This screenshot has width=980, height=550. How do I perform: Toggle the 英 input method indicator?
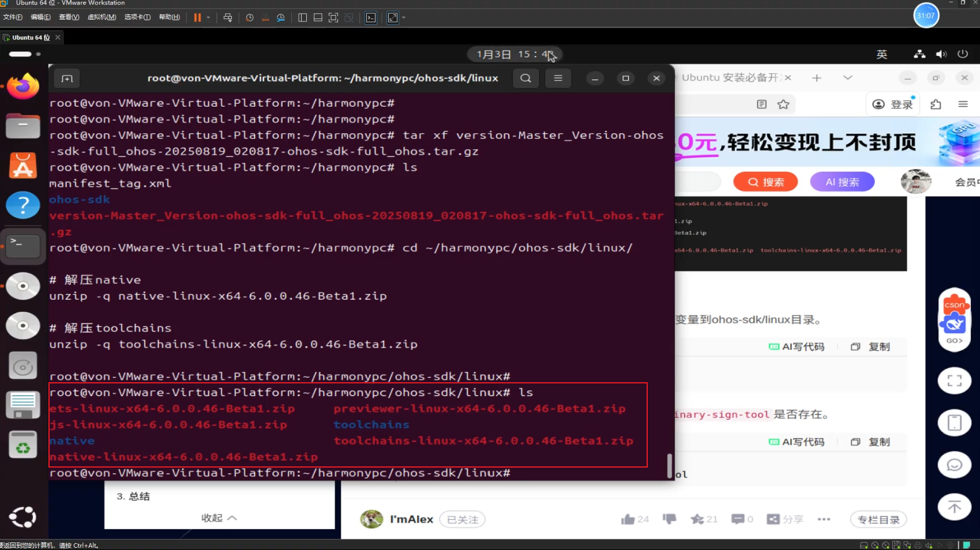click(x=882, y=54)
